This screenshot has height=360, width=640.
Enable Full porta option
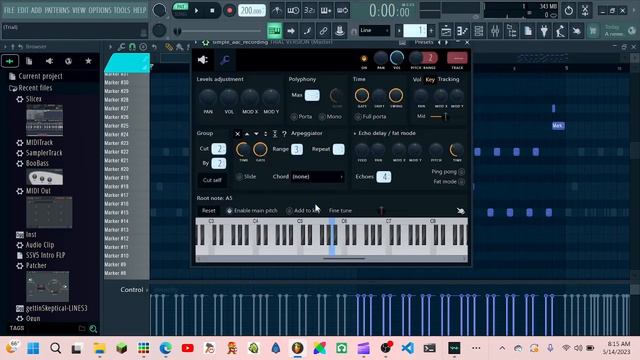pyautogui.click(x=370, y=117)
